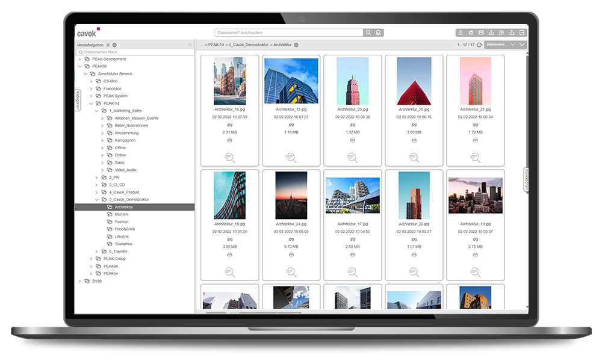Select the Lifestyle folder

[x=122, y=236]
